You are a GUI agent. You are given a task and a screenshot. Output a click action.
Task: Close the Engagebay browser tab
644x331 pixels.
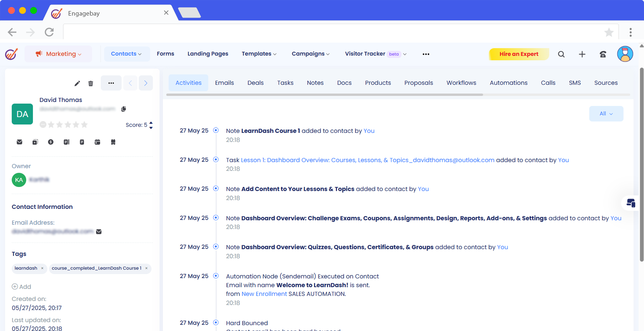coord(166,13)
